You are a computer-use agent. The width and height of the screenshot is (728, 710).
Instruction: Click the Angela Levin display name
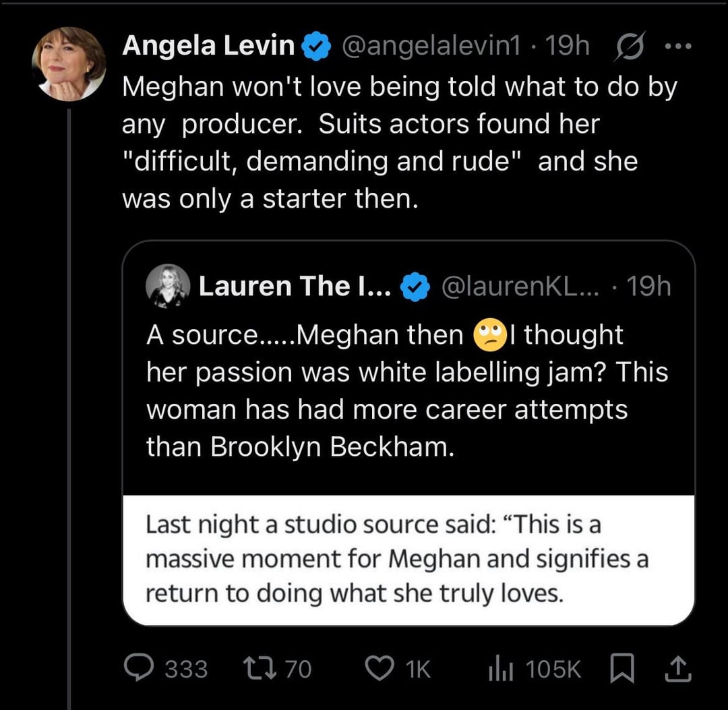click(x=208, y=46)
